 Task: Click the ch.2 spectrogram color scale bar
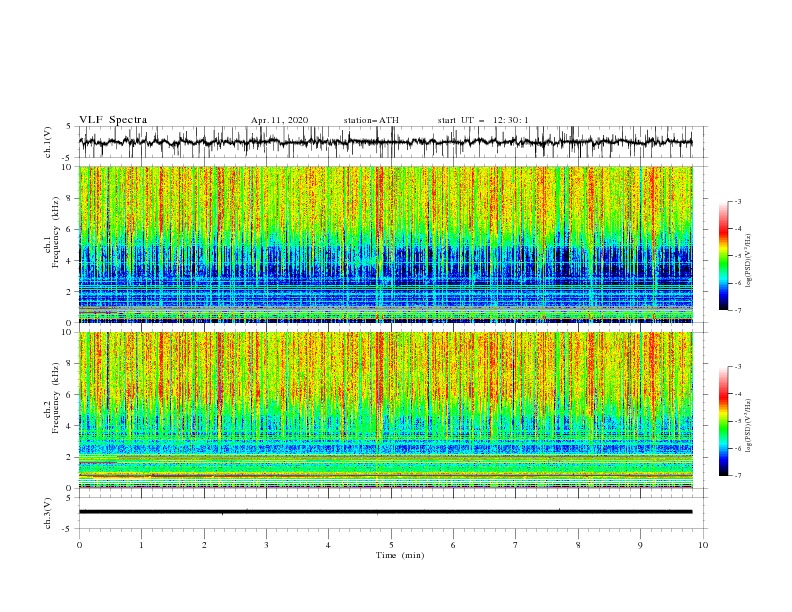pos(723,421)
